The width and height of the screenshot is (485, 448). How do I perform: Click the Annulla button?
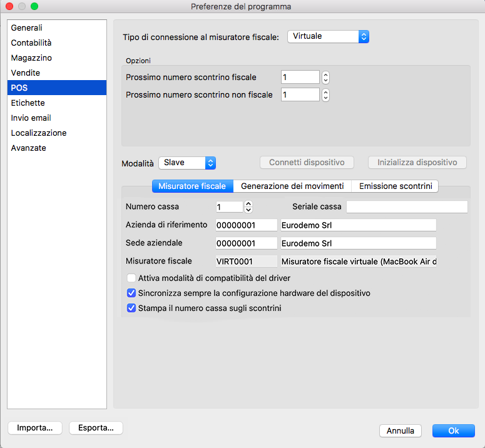400,430
